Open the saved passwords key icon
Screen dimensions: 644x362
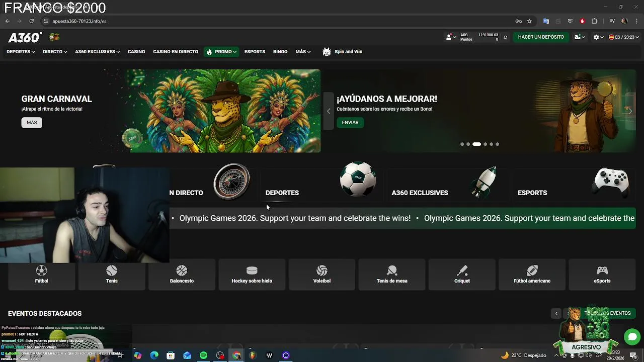click(518, 21)
